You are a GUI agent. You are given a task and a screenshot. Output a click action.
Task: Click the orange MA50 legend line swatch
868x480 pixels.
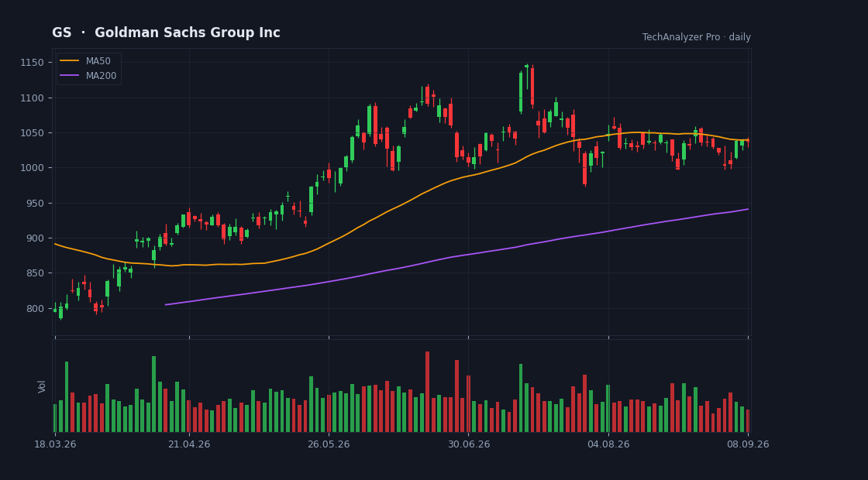[69, 61]
